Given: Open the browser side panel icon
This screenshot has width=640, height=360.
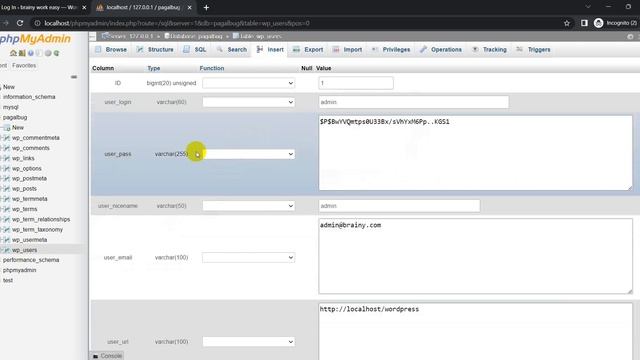Looking at the screenshot, I should (584, 23).
